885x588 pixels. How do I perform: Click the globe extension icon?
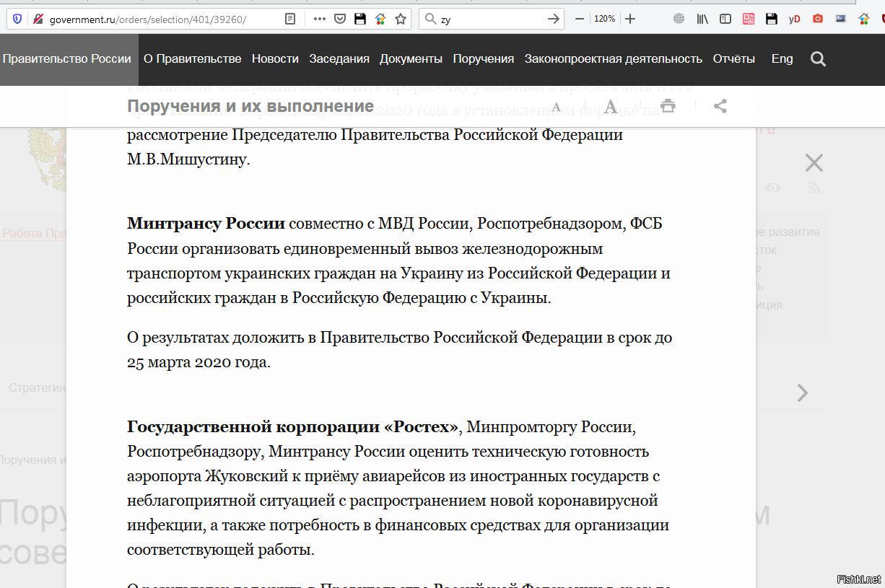coord(679,19)
